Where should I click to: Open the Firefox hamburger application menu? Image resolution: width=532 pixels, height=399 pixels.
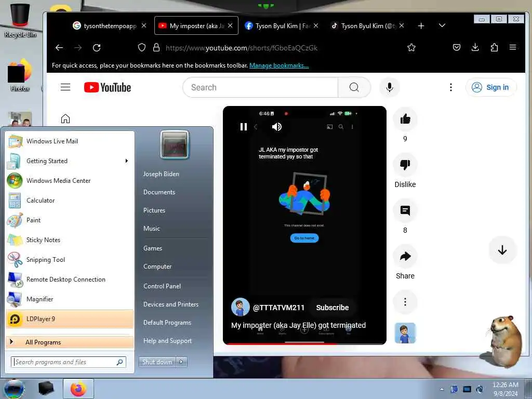tap(513, 47)
